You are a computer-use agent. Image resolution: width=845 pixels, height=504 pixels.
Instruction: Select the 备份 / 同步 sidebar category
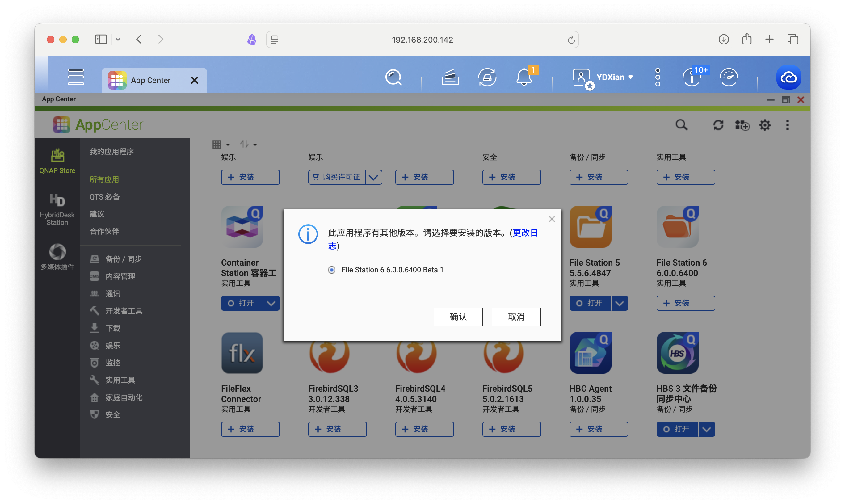tap(116, 259)
